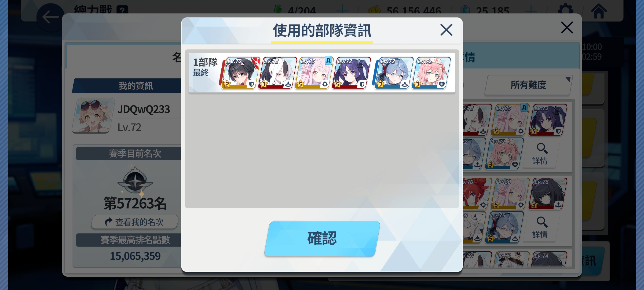Select the blue-haired Lv.72 support student
644x290 pixels.
click(393, 73)
